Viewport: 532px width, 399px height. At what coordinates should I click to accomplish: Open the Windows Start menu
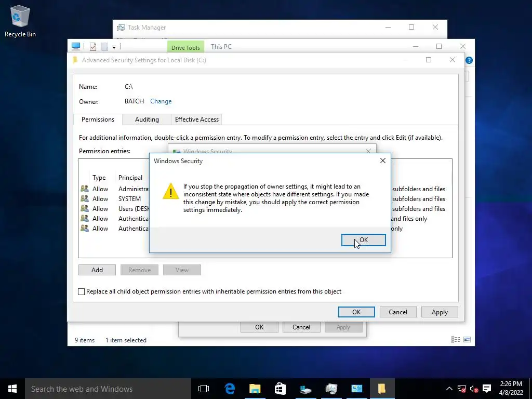pyautogui.click(x=12, y=389)
